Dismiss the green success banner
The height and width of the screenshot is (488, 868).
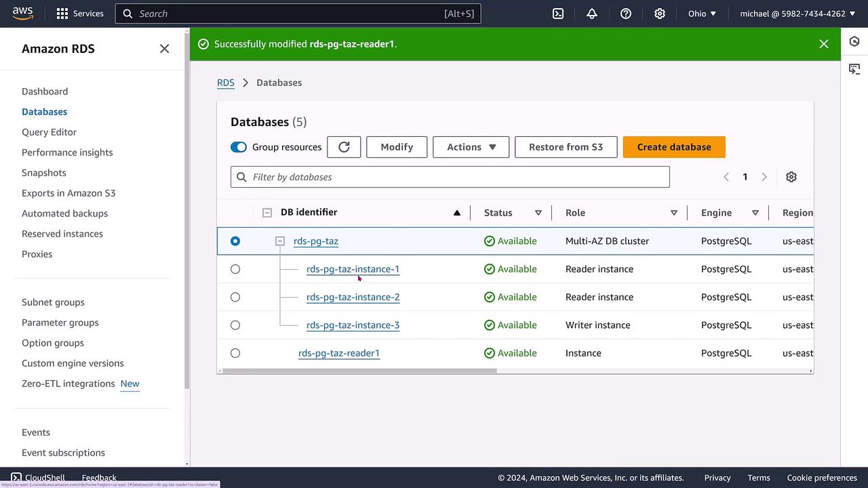tap(823, 44)
